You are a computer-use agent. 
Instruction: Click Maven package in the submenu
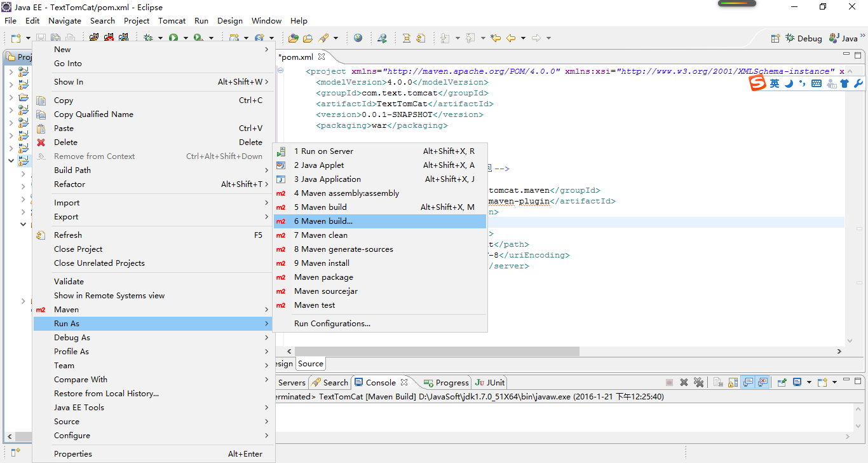tap(380, 277)
